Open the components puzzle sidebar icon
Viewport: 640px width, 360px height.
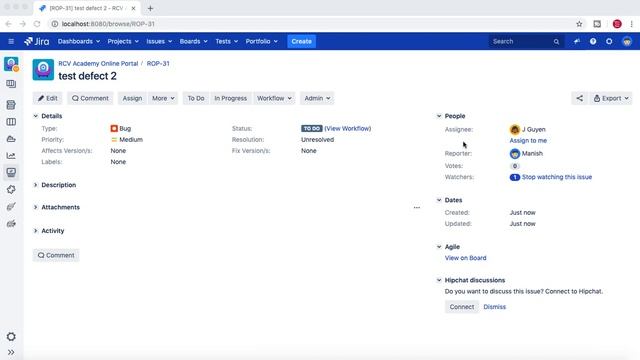coord(11,189)
